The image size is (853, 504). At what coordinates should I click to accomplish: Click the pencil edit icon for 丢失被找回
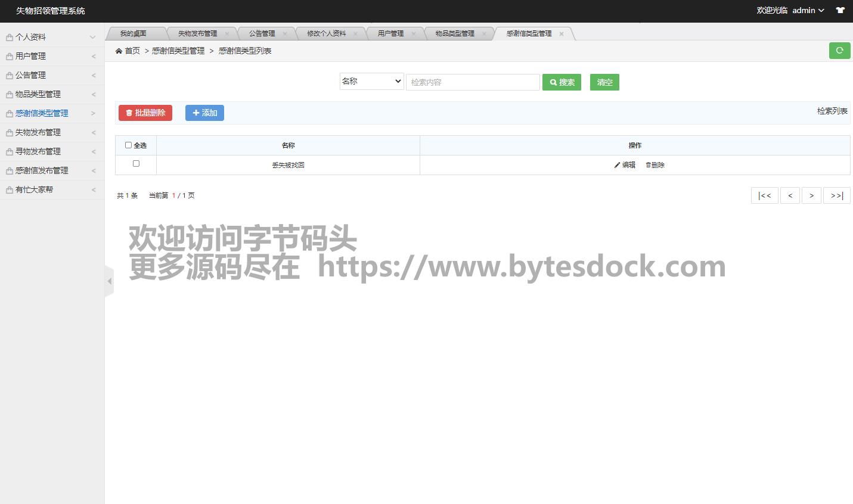coord(617,165)
